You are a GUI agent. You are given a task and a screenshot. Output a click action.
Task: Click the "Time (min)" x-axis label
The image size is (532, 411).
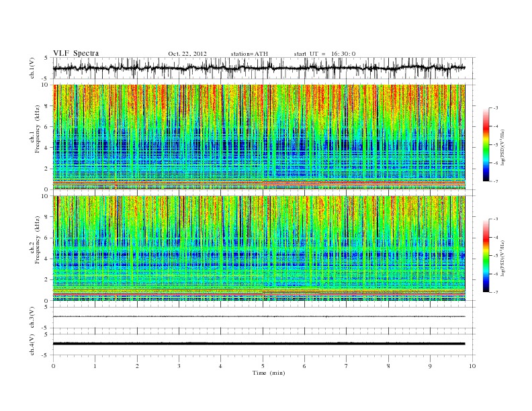point(269,373)
